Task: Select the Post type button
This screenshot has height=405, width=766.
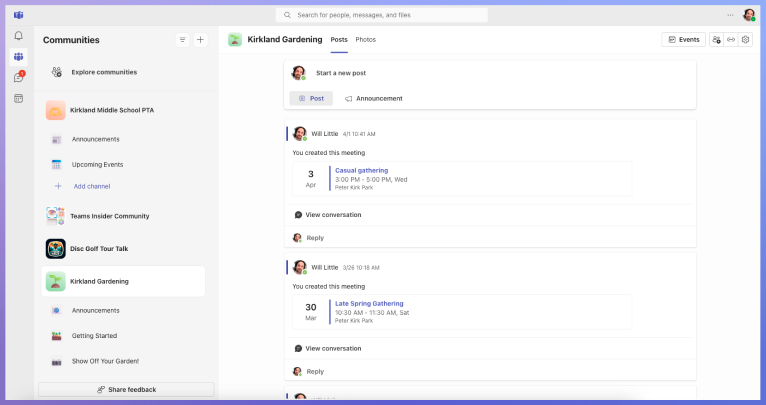Action: pos(311,99)
